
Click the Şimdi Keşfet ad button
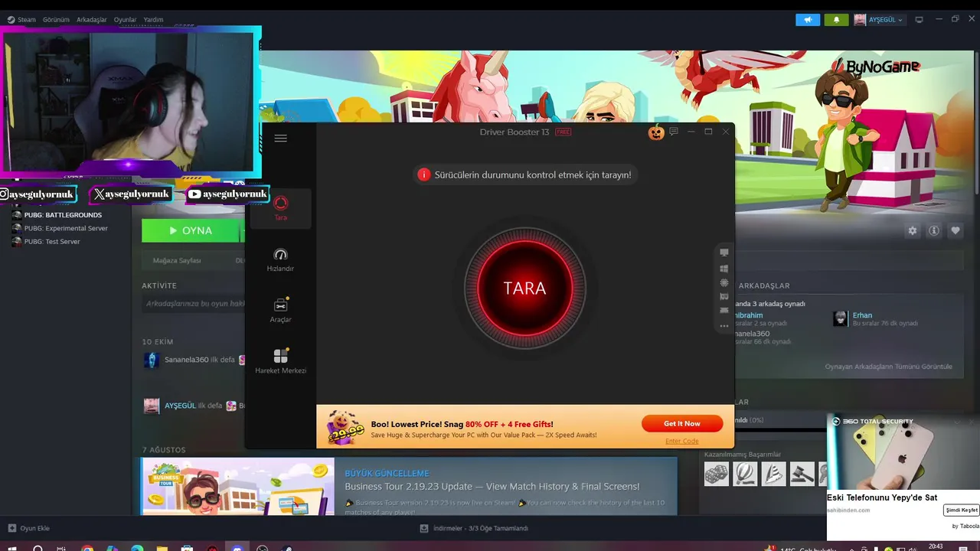click(x=962, y=510)
